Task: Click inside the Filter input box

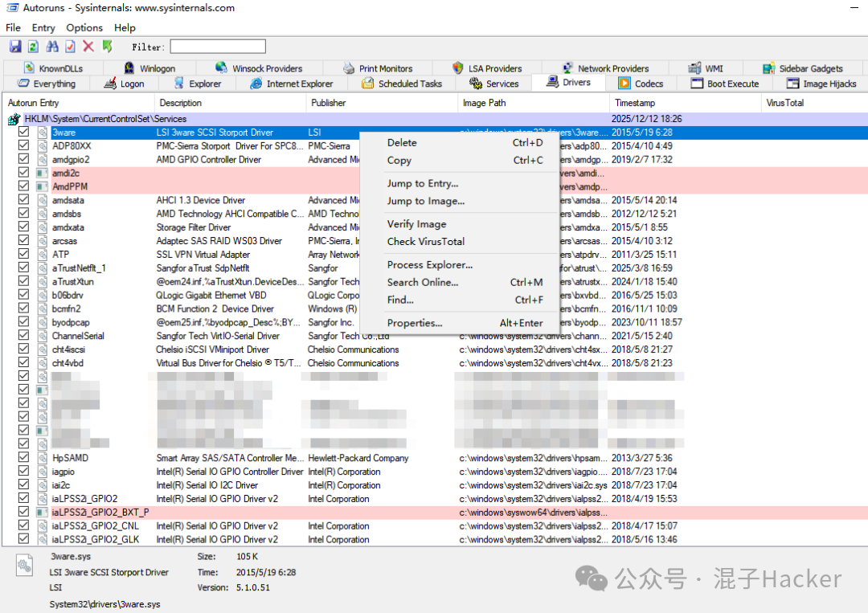Action: 217,46
